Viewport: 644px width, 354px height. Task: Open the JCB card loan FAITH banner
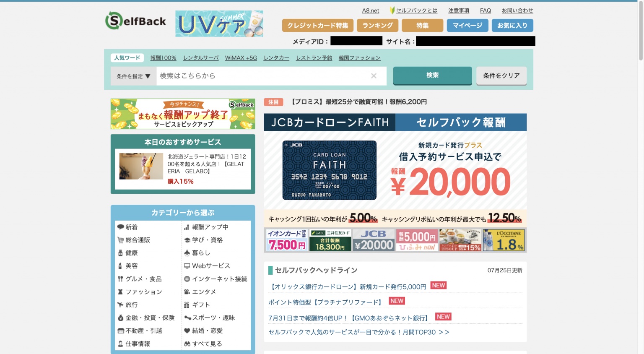coord(395,170)
